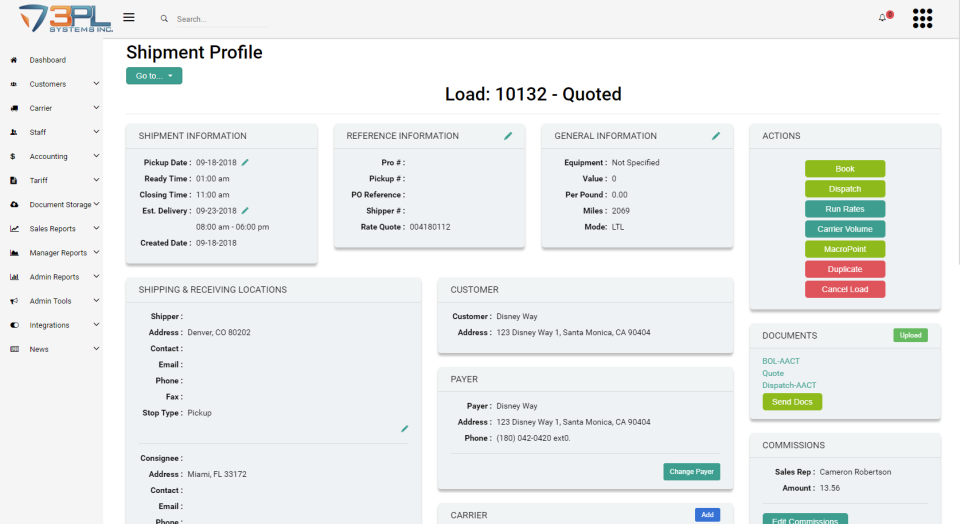Viewport: 960px width, 524px height.
Task: Click the 3PL Systems logo
Action: click(x=66, y=18)
